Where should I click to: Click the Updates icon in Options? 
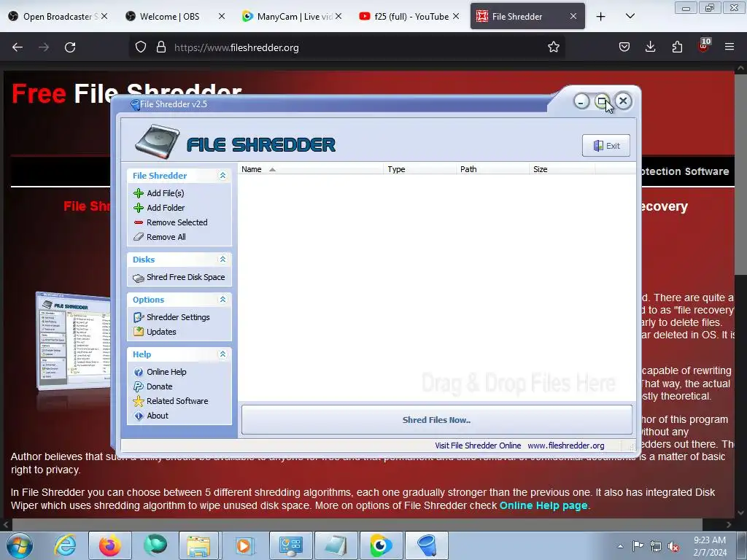[x=139, y=332]
